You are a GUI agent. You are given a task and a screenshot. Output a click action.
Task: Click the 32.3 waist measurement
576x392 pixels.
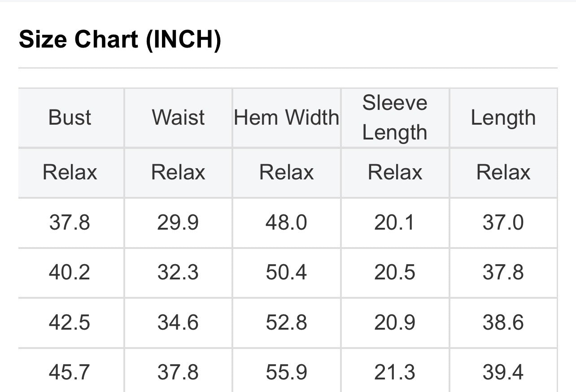178,273
